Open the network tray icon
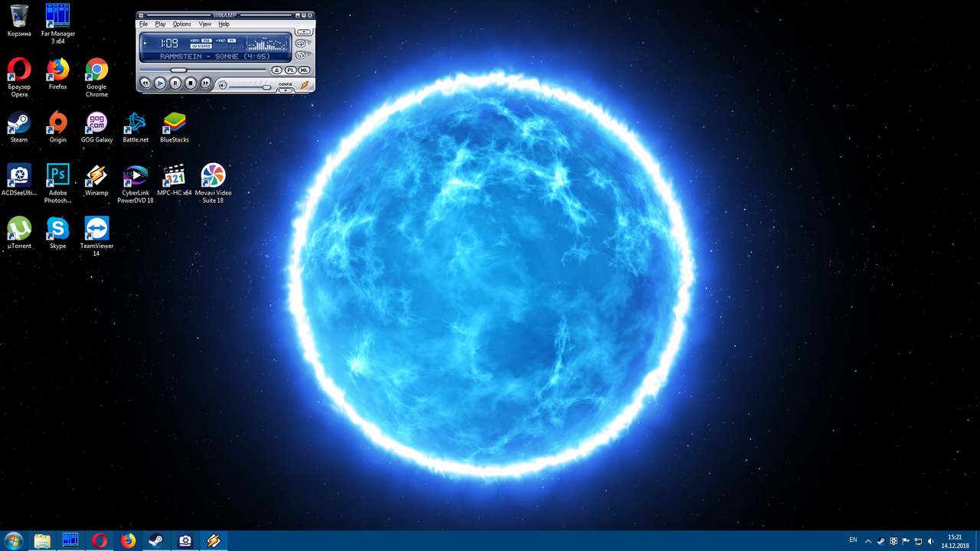 coord(918,541)
